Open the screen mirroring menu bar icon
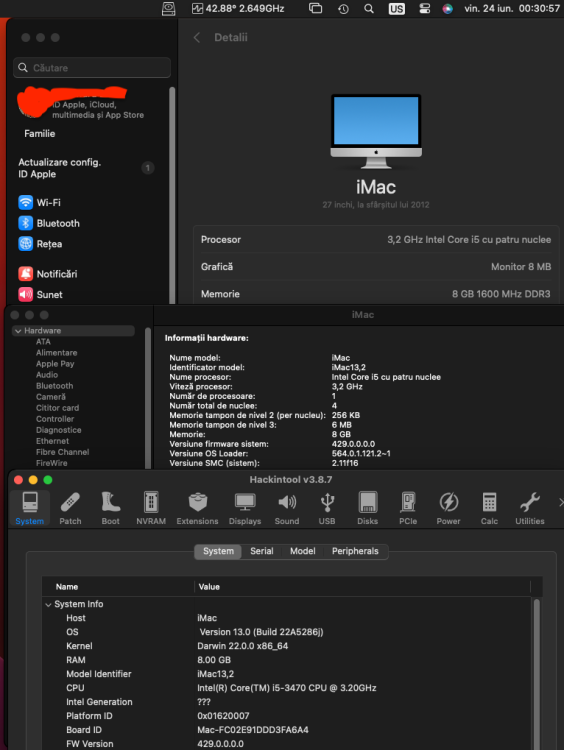Viewport: 564px width, 750px height. tap(315, 8)
